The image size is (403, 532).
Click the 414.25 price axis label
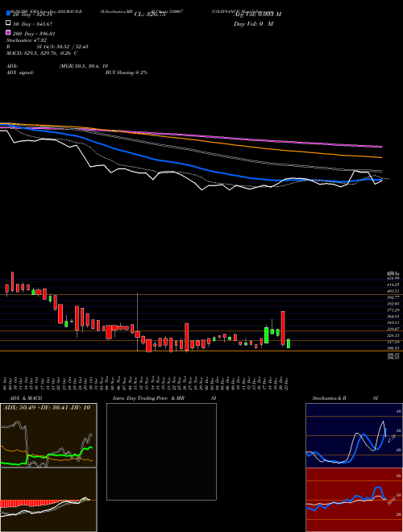394,285
